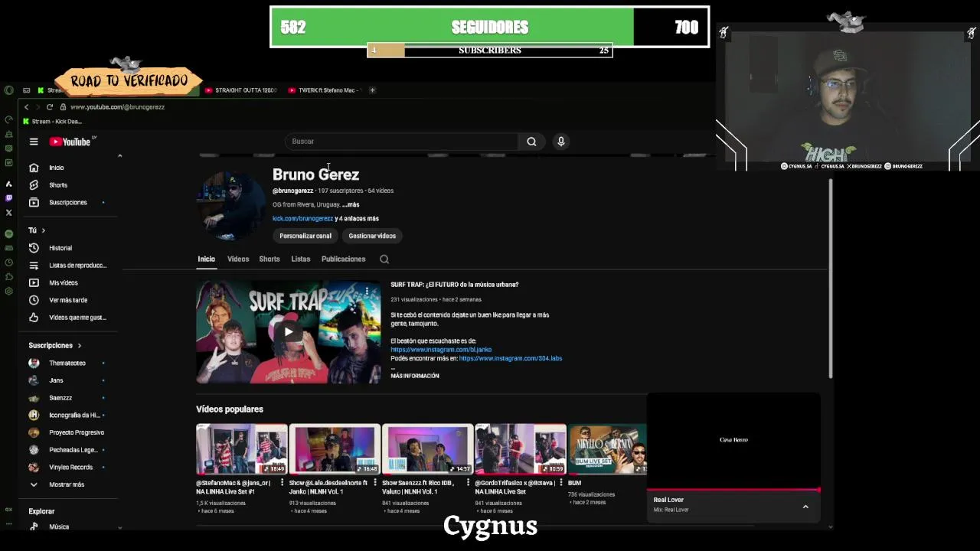Search within channel using magnifier icon
Viewport: 980px width, 551px height.
coord(384,259)
